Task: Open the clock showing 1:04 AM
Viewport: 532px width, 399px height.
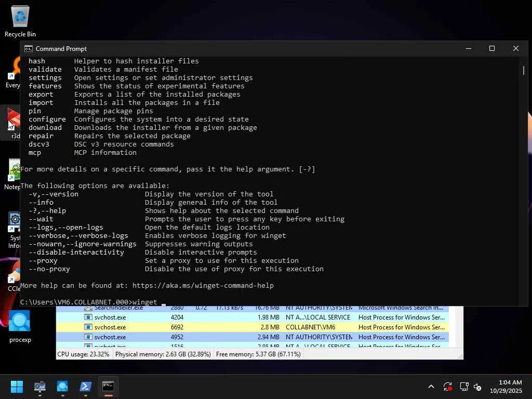Action: click(506, 387)
